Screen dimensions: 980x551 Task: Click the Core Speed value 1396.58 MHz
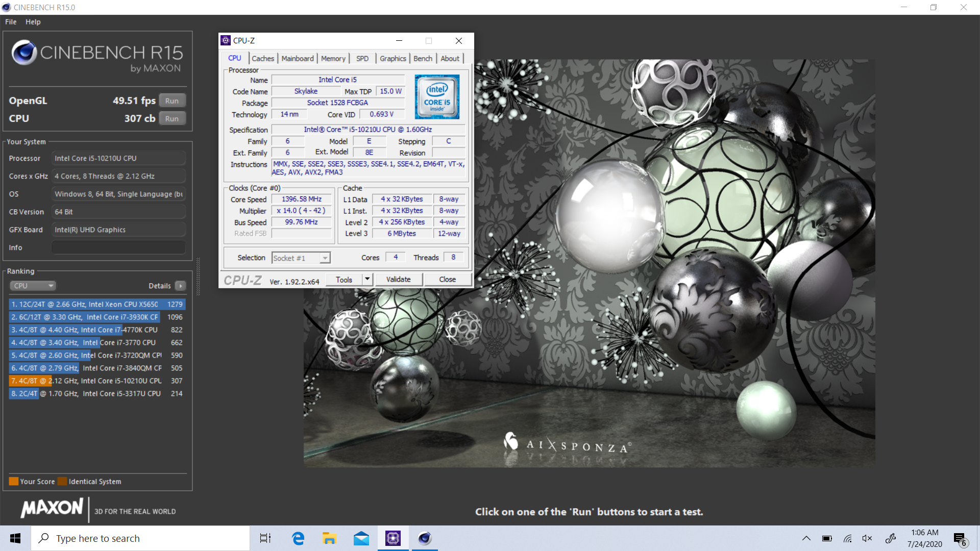coord(302,199)
